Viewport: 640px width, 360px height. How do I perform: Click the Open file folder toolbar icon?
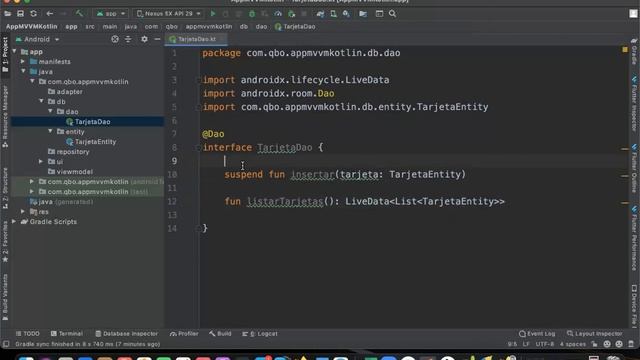point(7,13)
